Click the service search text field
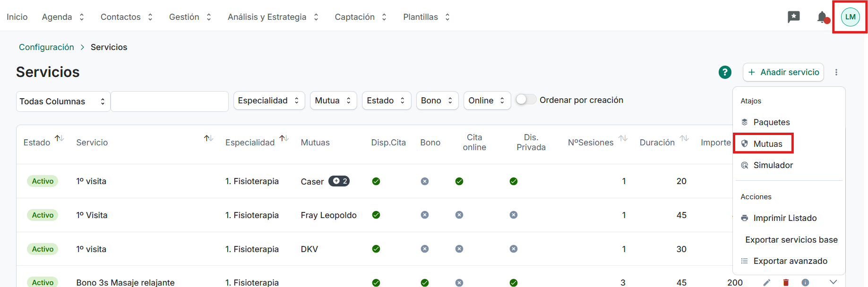The height and width of the screenshot is (287, 868). tap(170, 101)
